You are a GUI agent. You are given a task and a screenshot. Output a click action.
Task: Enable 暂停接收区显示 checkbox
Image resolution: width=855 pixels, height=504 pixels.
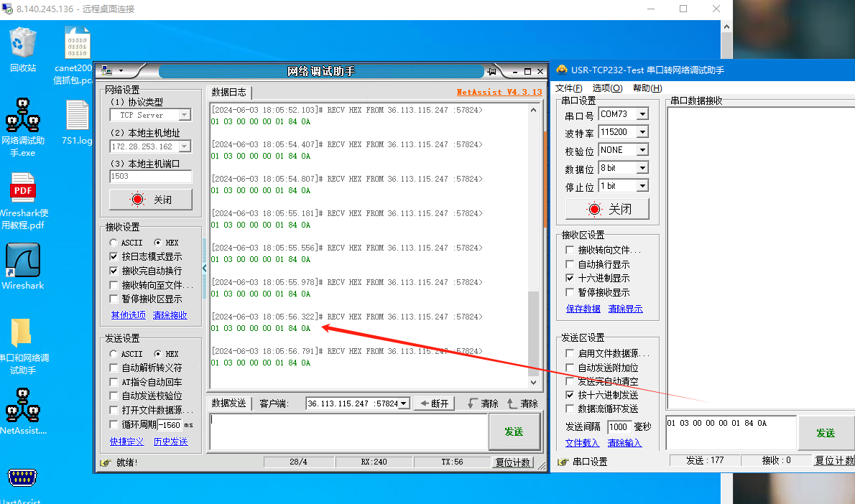(114, 299)
